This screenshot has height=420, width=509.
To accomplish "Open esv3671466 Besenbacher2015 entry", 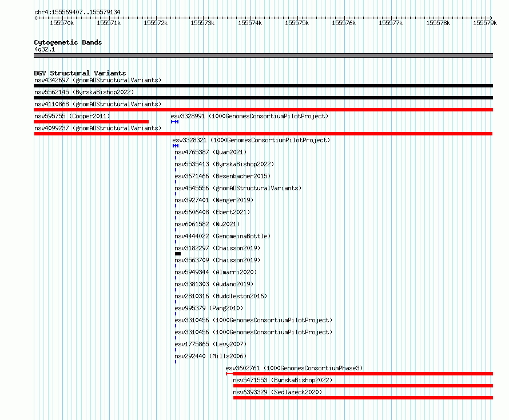I will point(222,176).
